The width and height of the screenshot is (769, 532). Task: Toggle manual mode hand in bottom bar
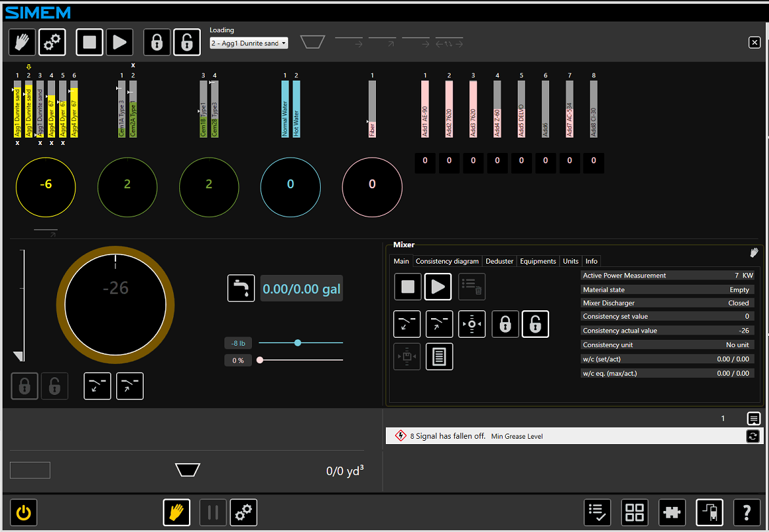[177, 512]
